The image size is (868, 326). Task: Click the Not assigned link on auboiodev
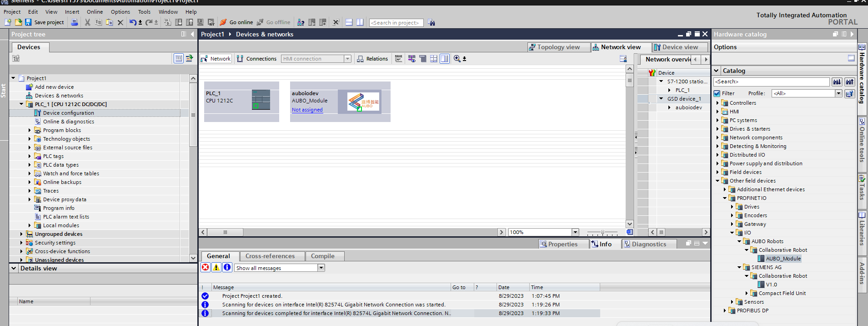(x=307, y=110)
